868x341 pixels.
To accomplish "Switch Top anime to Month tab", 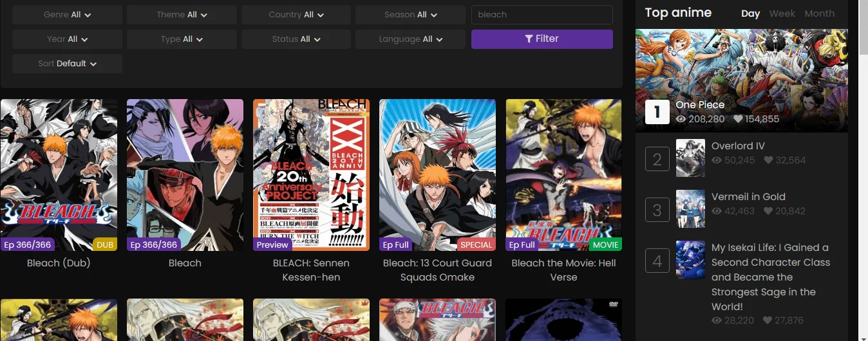I will point(819,14).
